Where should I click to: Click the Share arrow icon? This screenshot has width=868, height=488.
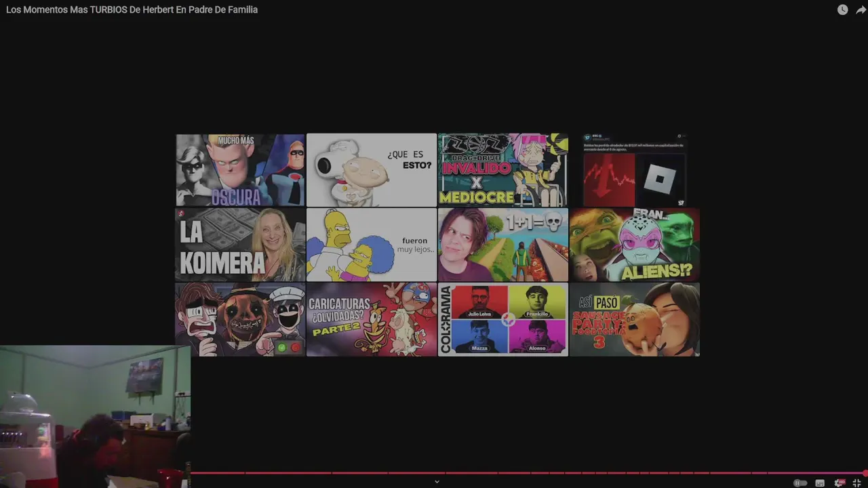click(x=861, y=9)
